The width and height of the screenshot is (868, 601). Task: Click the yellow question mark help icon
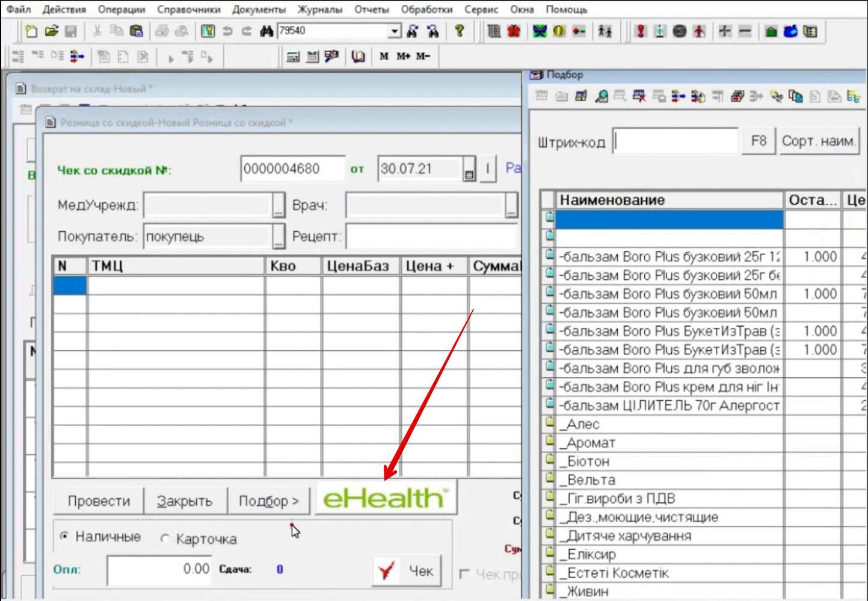pos(460,31)
